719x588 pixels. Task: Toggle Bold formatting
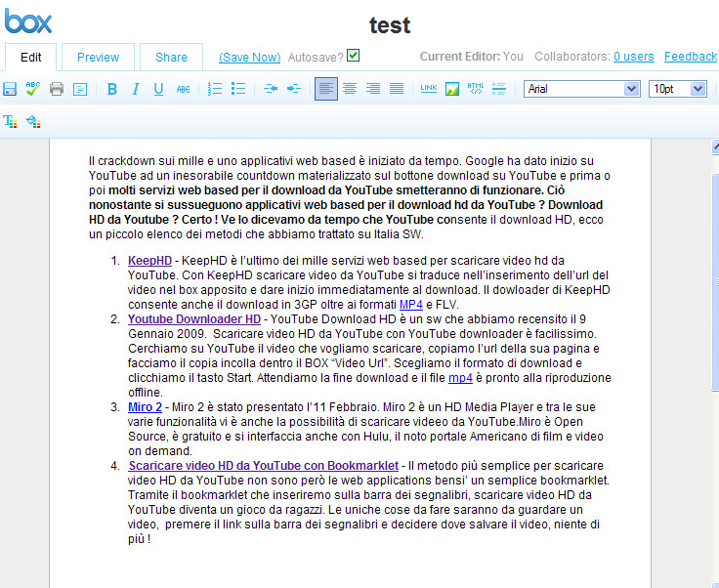[112, 89]
